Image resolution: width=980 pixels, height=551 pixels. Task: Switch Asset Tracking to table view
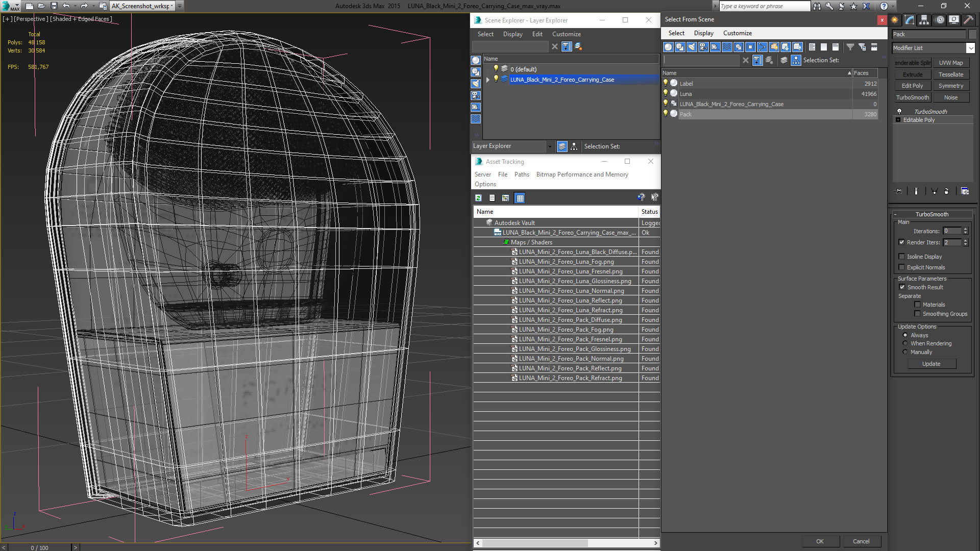pyautogui.click(x=520, y=198)
